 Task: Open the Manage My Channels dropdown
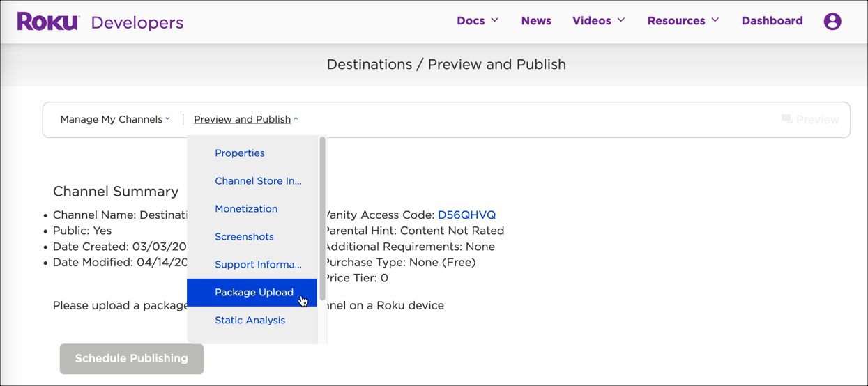coord(115,119)
